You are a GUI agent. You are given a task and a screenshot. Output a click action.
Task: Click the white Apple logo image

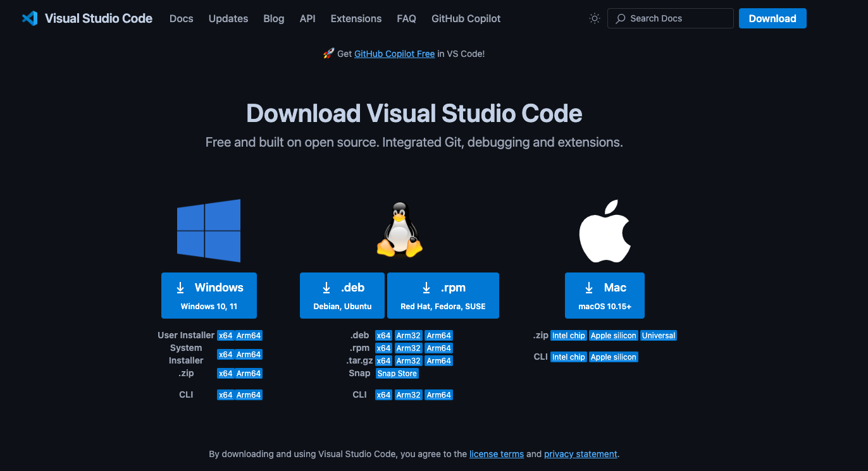[605, 231]
